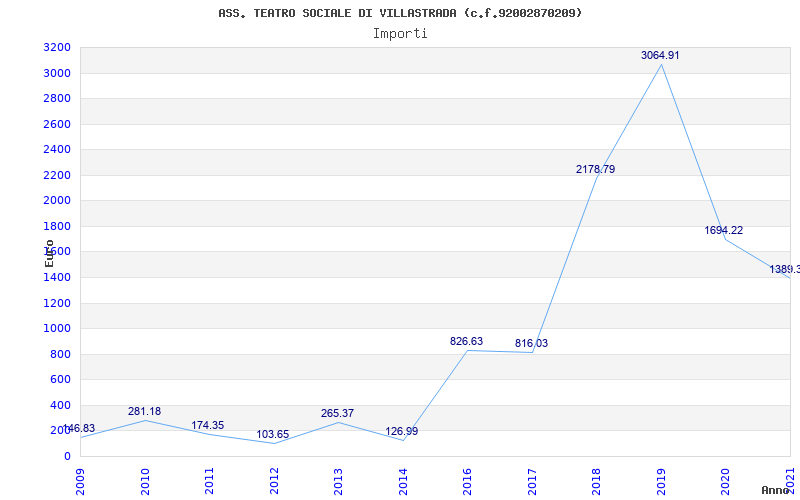Click the 1800 y-axis tick label
The image size is (800, 500).
pyautogui.click(x=57, y=226)
